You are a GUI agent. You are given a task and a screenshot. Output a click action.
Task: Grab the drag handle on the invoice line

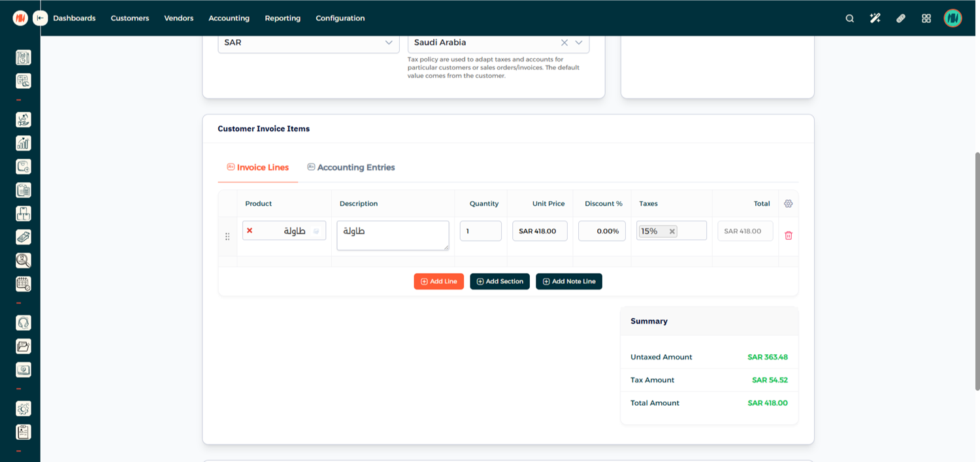click(227, 237)
